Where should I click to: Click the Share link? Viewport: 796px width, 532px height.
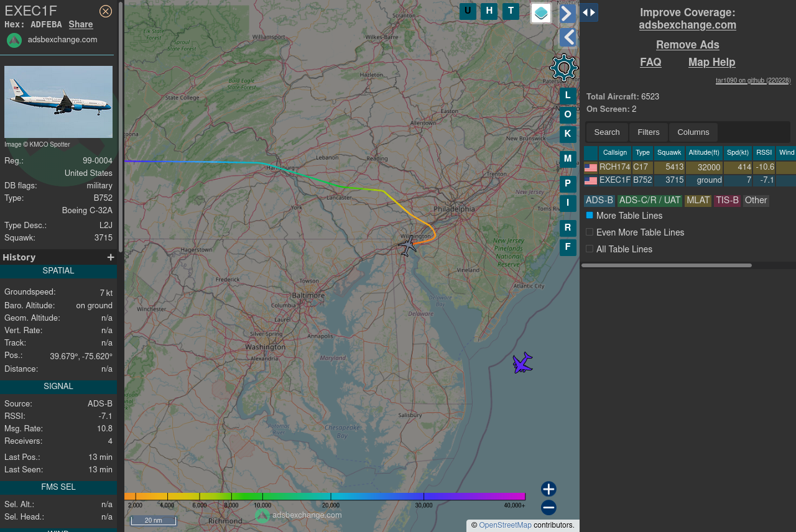[x=81, y=24]
